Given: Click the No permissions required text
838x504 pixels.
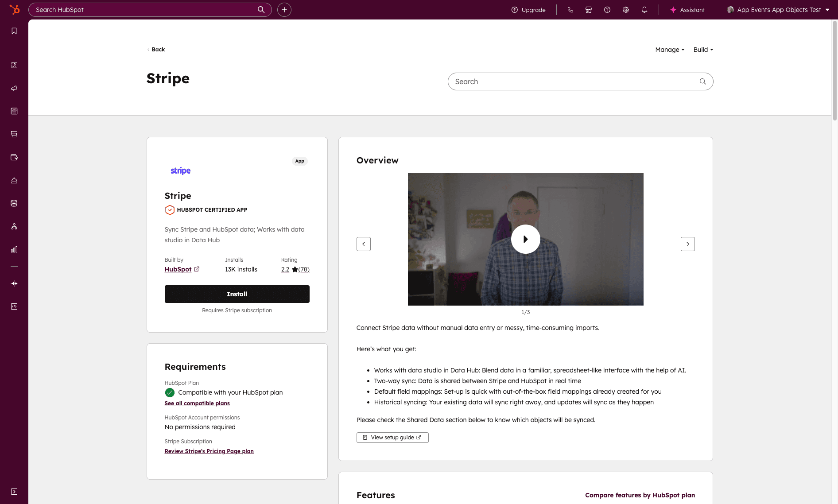Looking at the screenshot, I should pos(200,427).
